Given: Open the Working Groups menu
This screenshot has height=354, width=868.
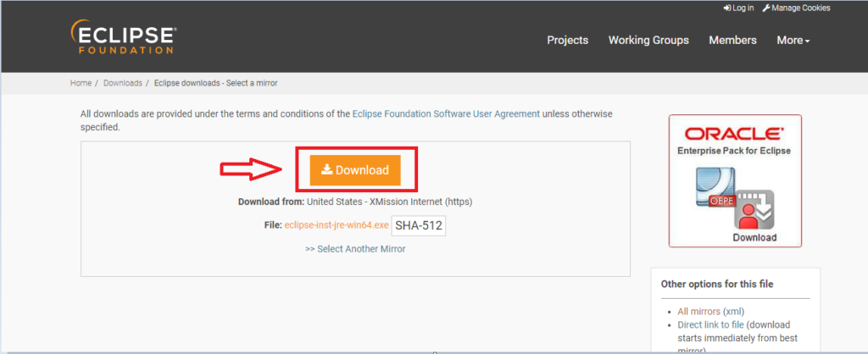Looking at the screenshot, I should [x=648, y=41].
